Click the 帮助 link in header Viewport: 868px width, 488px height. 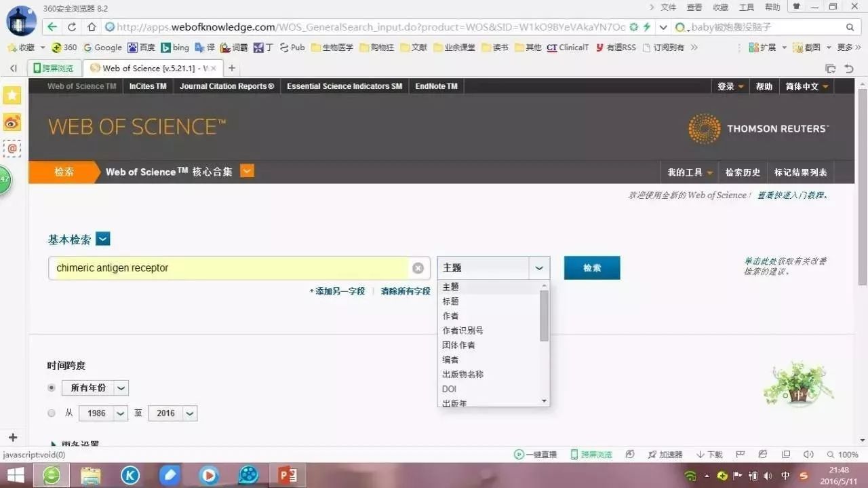[764, 86]
